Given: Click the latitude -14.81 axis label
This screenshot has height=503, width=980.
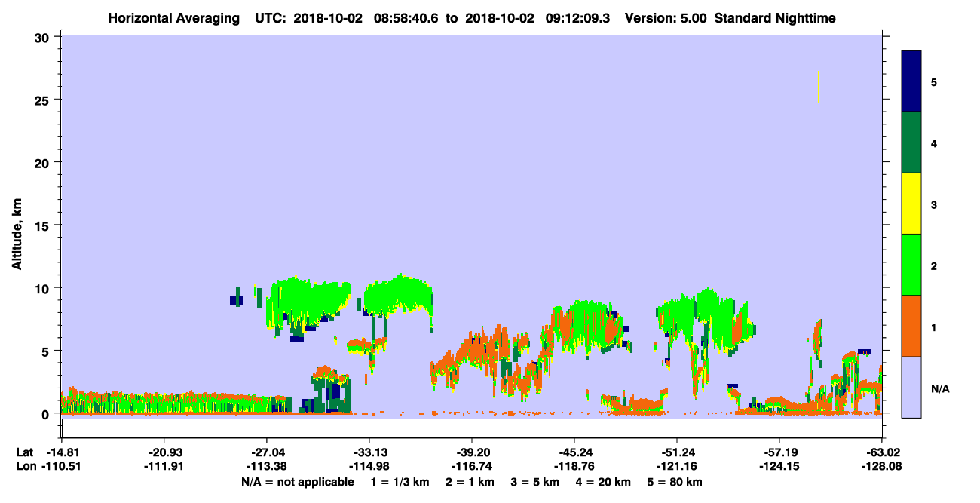Looking at the screenshot, I should pos(62,452).
